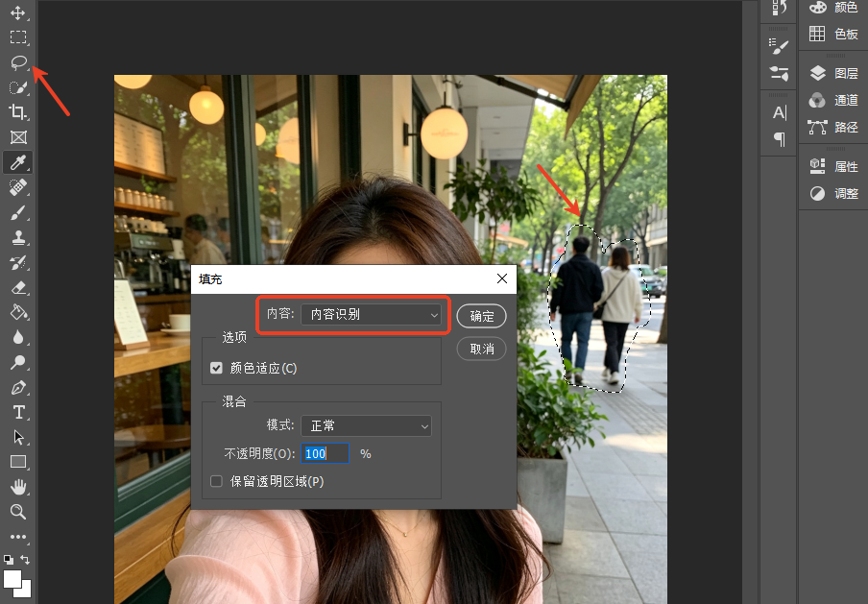The width and height of the screenshot is (868, 604).
Task: Choose the Lasso tool
Action: coord(17,62)
